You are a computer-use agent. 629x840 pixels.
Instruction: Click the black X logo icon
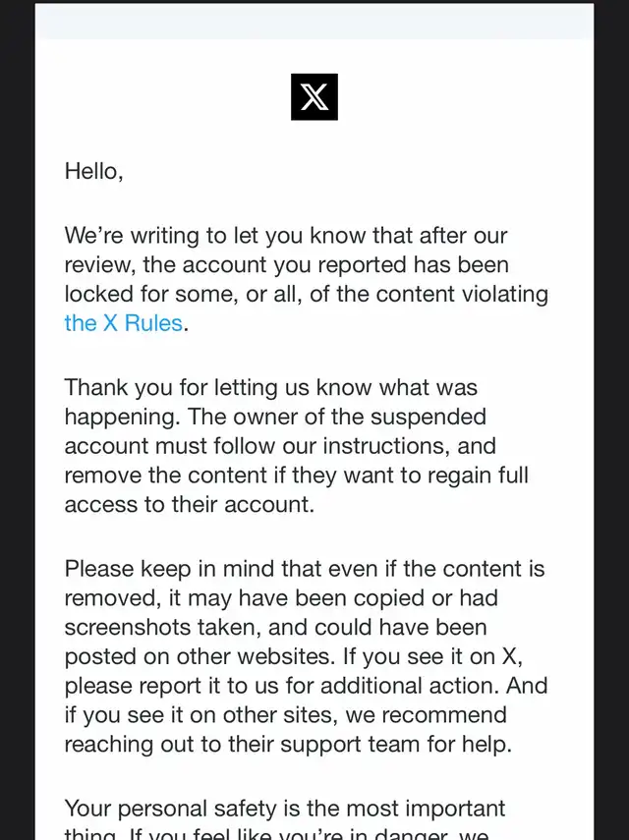[314, 97]
